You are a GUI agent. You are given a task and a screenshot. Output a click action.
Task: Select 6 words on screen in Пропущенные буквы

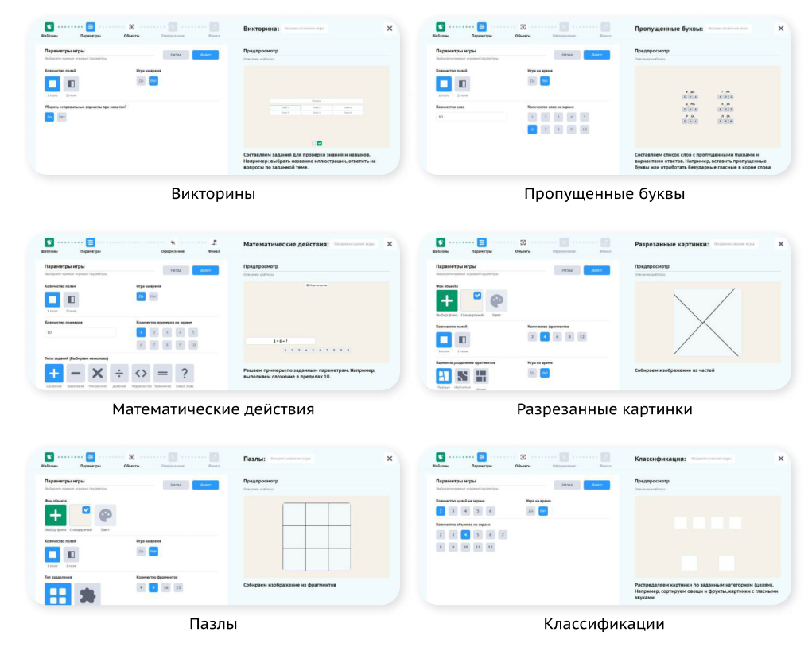click(x=532, y=130)
